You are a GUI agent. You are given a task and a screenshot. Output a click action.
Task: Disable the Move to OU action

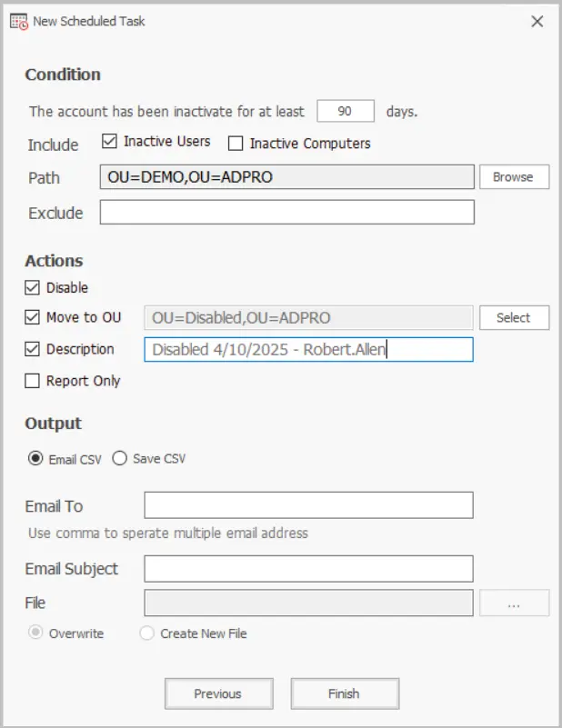(x=31, y=317)
